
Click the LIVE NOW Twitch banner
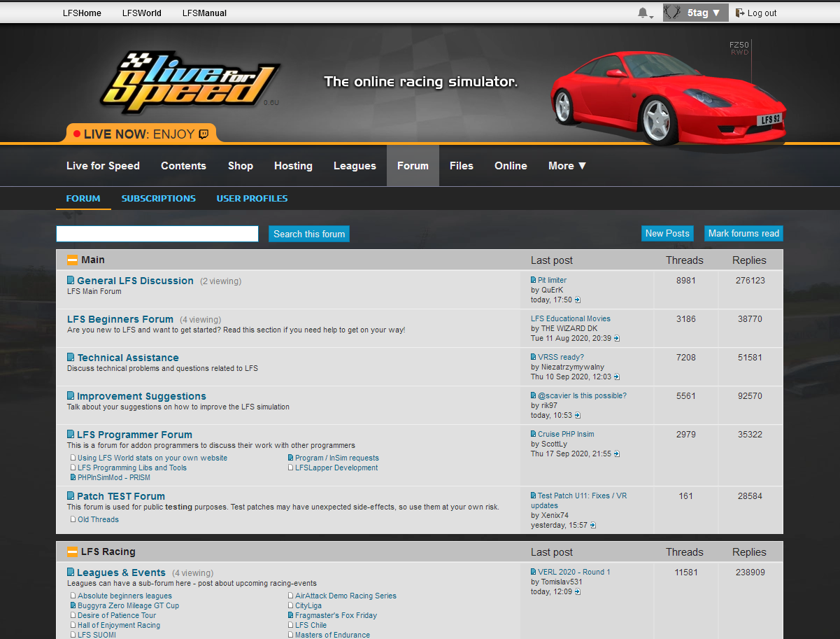point(142,134)
